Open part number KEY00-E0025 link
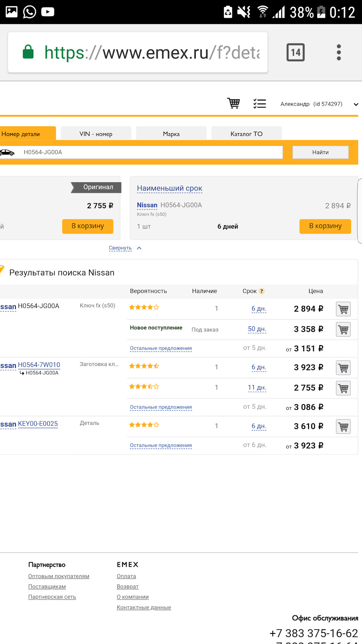This screenshot has width=362, height=644. (38, 424)
